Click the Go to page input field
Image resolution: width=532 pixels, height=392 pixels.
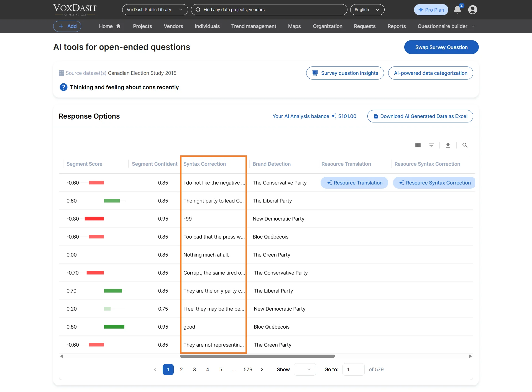point(353,369)
